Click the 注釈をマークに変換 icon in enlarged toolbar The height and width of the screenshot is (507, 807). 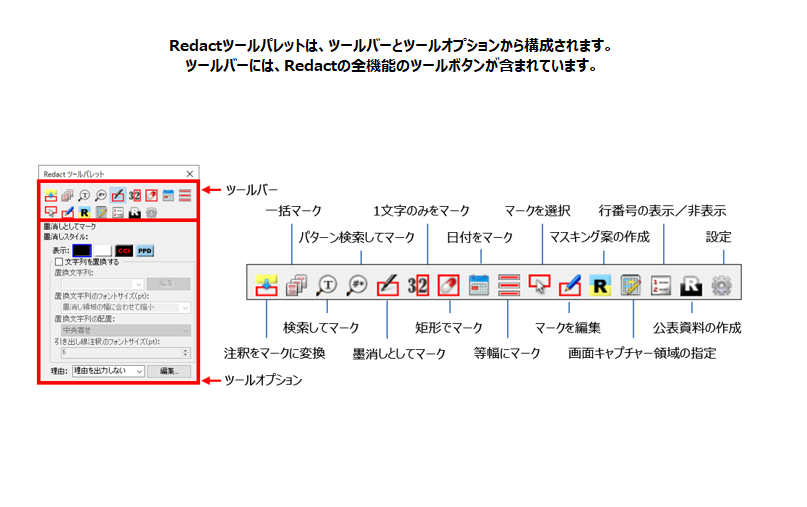266,285
